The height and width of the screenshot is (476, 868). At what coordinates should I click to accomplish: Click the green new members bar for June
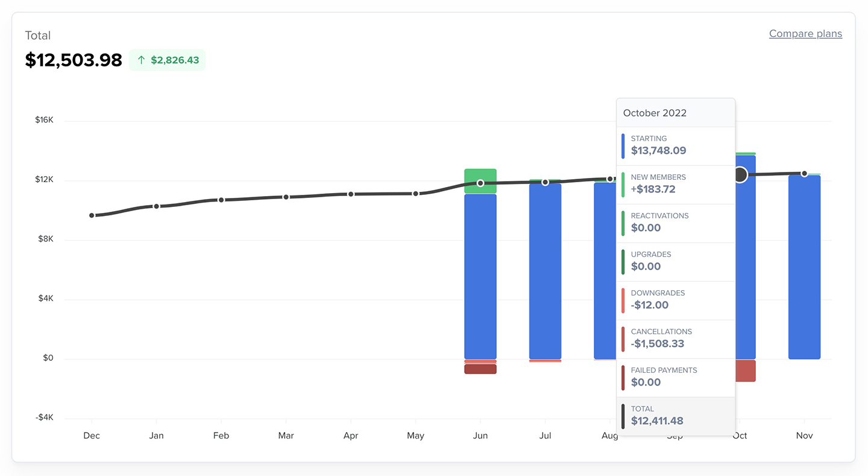[x=480, y=181]
